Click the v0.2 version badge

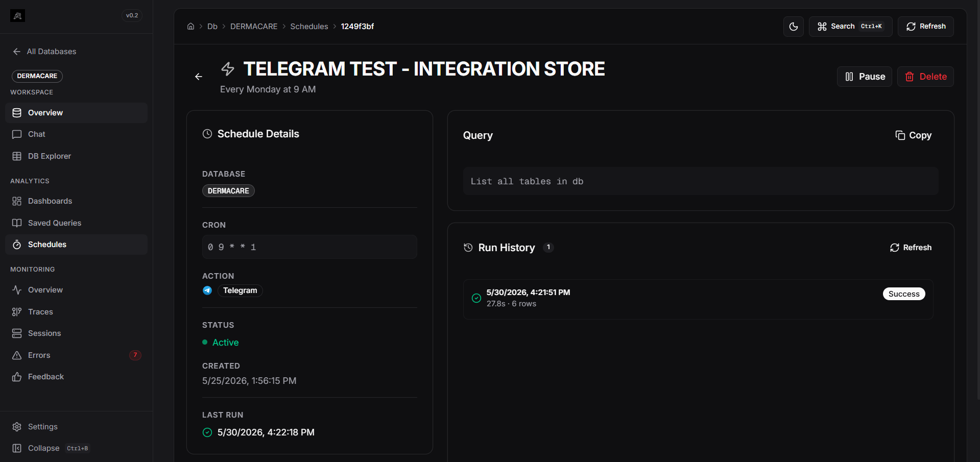point(132,15)
